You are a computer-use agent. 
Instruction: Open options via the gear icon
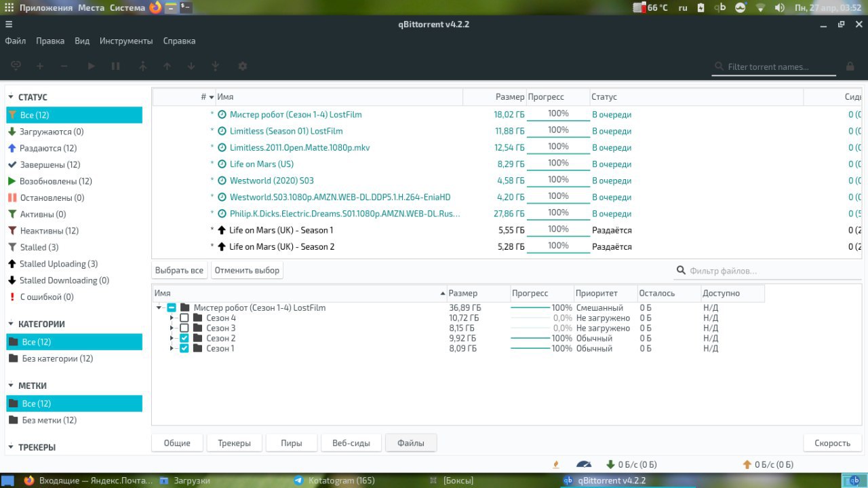[x=243, y=67]
